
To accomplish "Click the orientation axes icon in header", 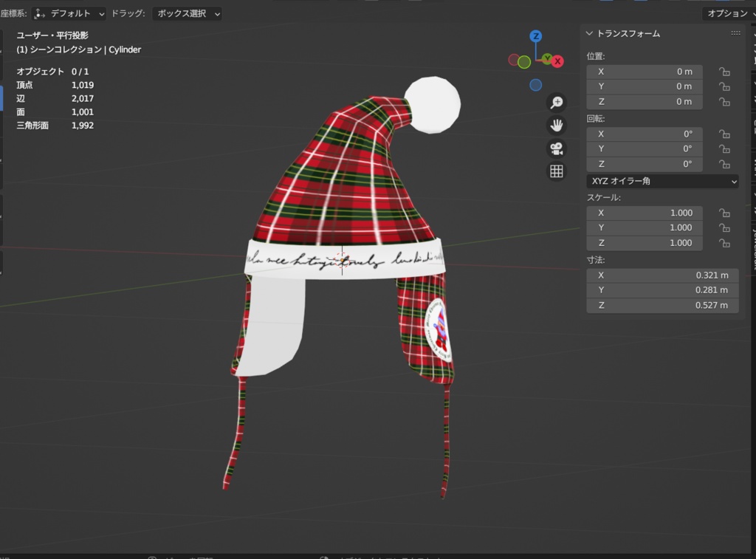I will (x=40, y=13).
